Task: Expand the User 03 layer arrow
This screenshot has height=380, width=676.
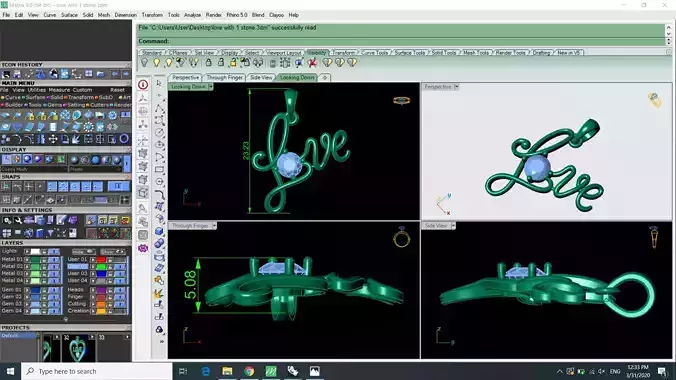Action: pyautogui.click(x=93, y=273)
